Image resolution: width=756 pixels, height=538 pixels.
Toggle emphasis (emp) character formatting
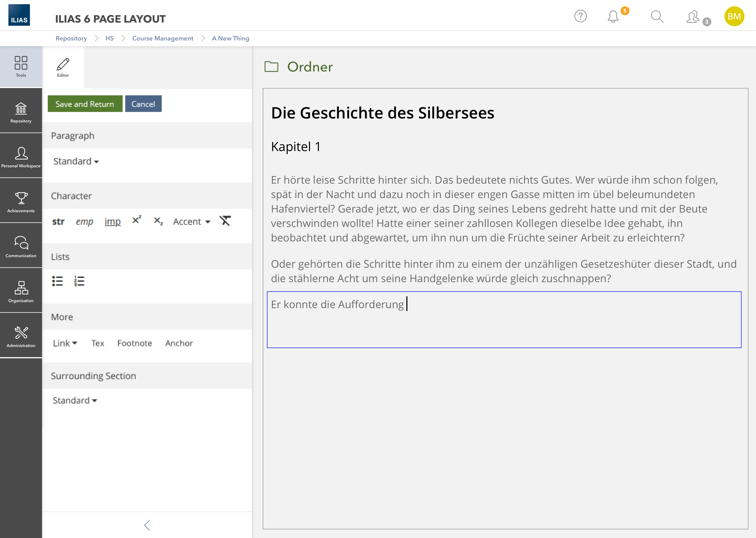(x=85, y=221)
